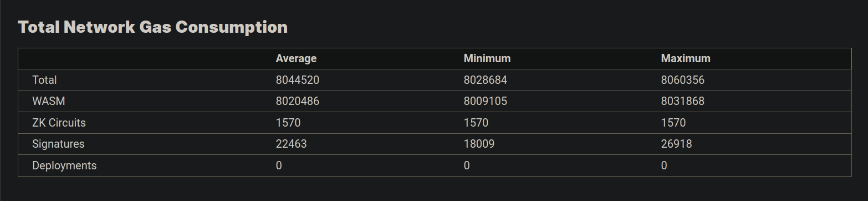Select the Maximum column header

pyautogui.click(x=686, y=58)
